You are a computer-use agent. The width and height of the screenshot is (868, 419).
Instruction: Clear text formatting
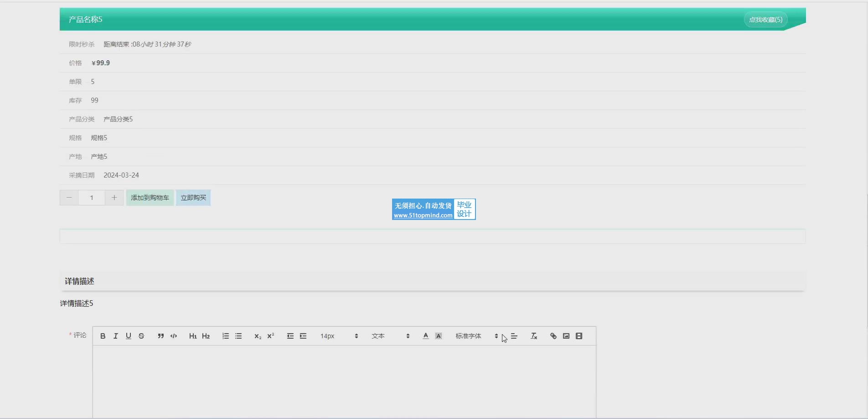[534, 336]
